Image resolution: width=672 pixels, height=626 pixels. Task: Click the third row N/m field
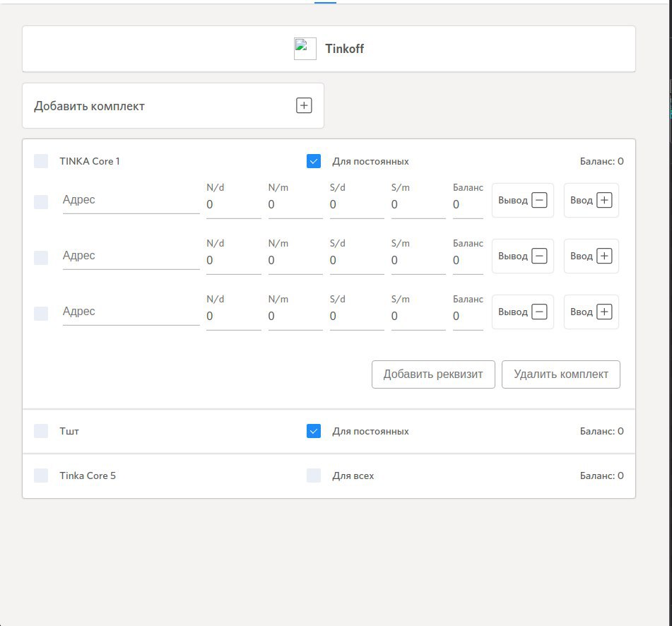click(295, 317)
